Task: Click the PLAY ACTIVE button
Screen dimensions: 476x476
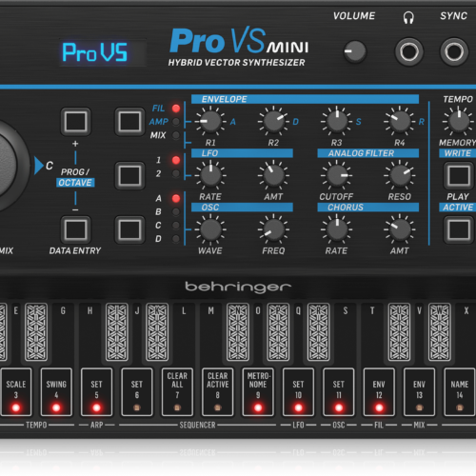Action: pos(459,229)
